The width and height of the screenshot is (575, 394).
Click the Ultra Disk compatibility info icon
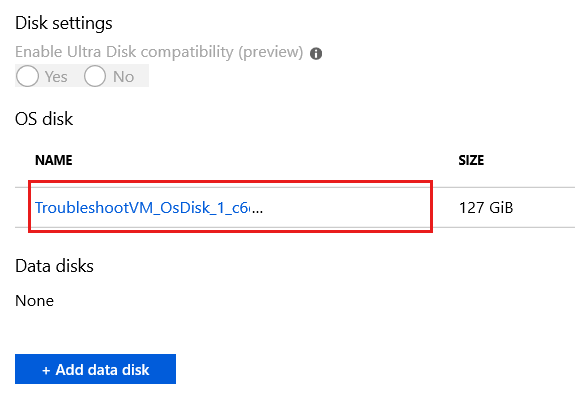(x=316, y=54)
